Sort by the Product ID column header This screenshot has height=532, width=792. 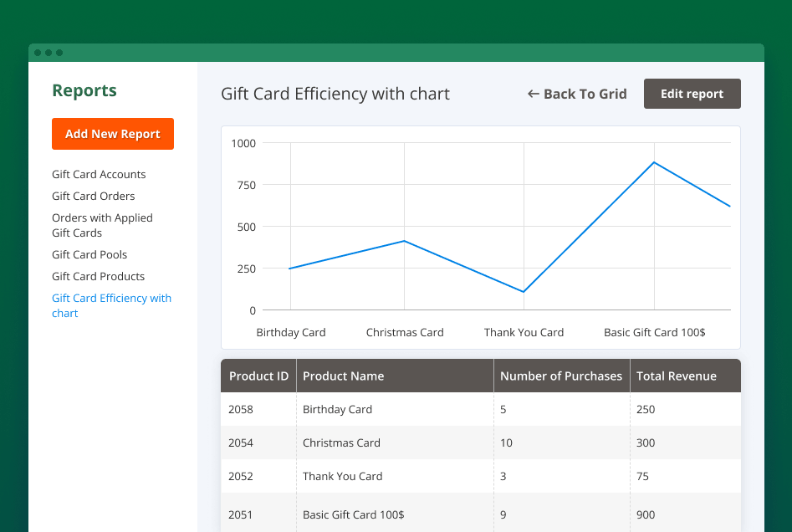tap(258, 376)
